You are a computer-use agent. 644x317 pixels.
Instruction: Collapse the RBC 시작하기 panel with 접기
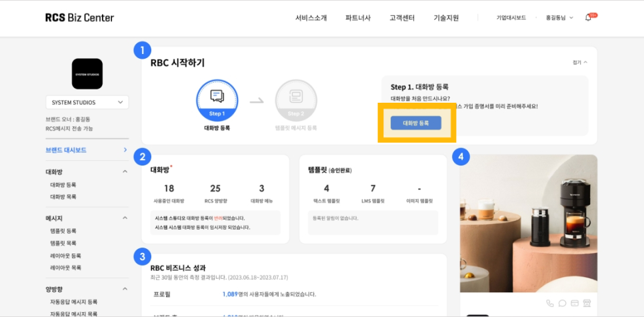point(580,62)
